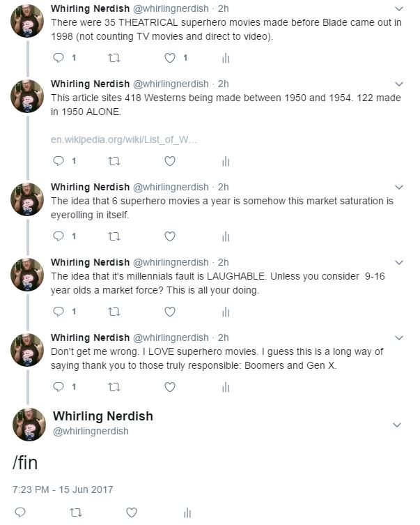Open more options for the Blade 1998 tweet
This screenshot has height=525, width=420.
[398, 9]
